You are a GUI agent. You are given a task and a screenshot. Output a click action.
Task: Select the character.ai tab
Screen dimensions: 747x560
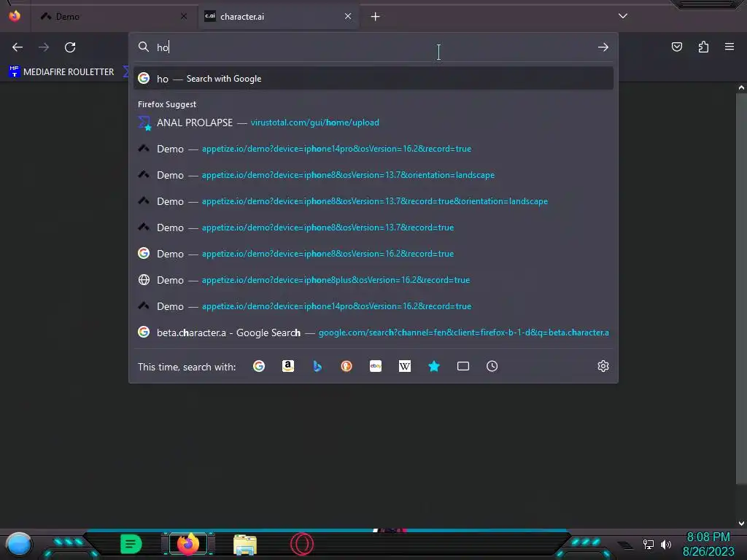pyautogui.click(x=279, y=16)
